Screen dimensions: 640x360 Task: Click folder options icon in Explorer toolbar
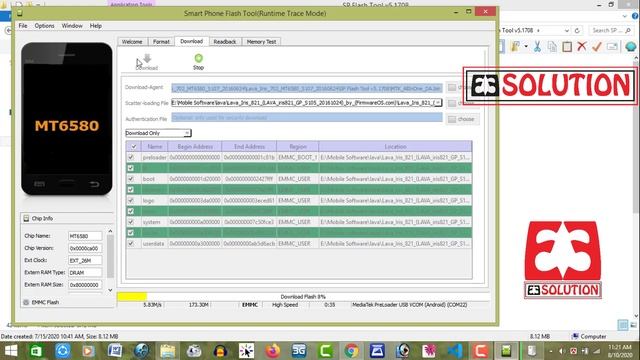pyautogui.click(x=516, y=47)
